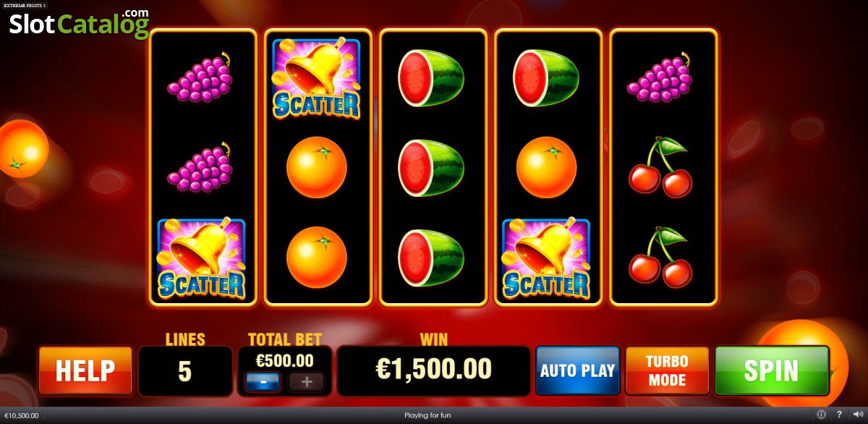Select the Scatter bell atop reel two
This screenshot has width=868, height=424.
pos(316,79)
